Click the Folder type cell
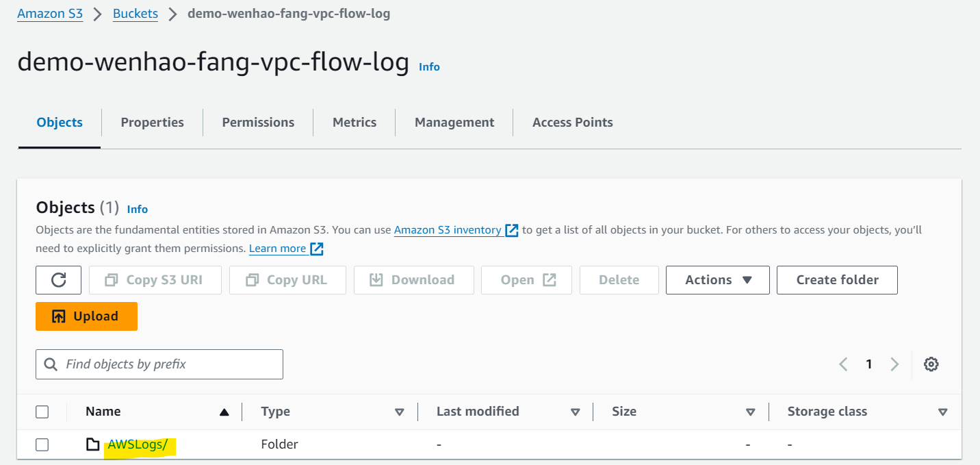The height and width of the screenshot is (465, 980). (x=280, y=444)
